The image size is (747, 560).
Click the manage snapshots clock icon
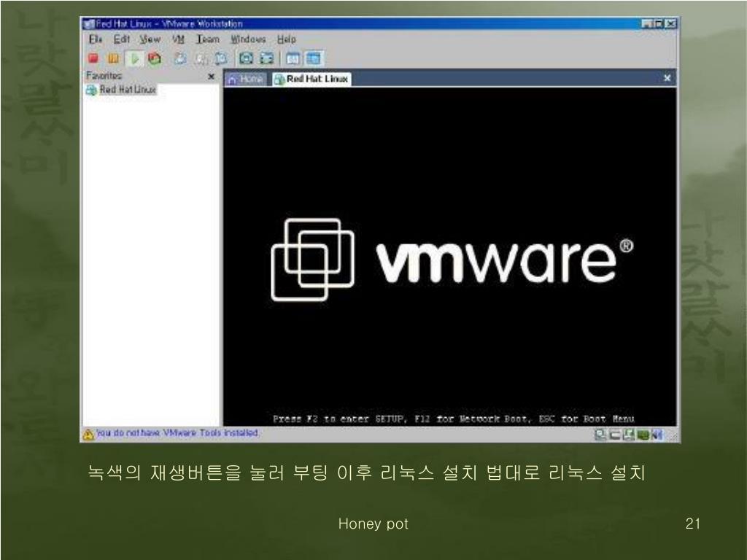(220, 58)
